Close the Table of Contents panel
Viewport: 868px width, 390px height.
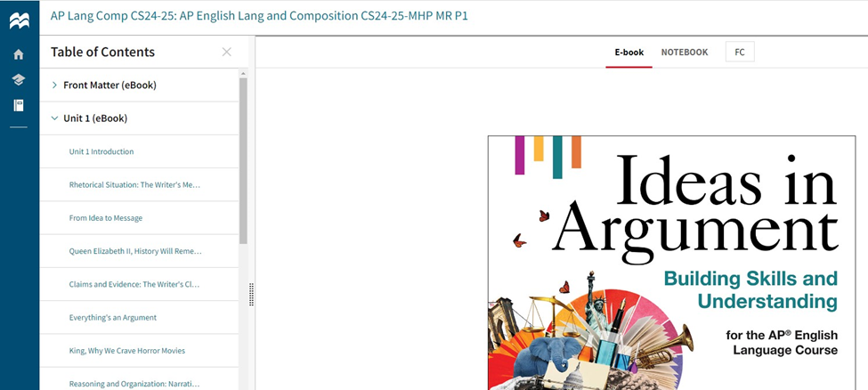[x=226, y=53]
